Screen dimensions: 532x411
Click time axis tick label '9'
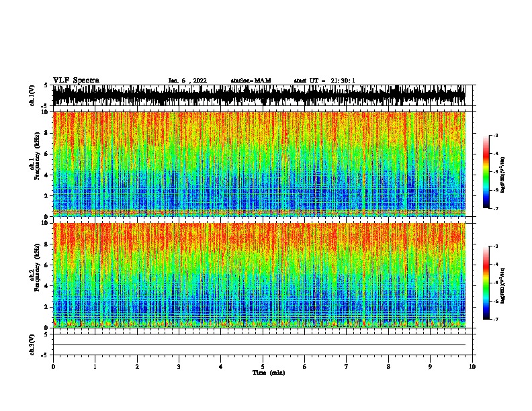[430, 367]
